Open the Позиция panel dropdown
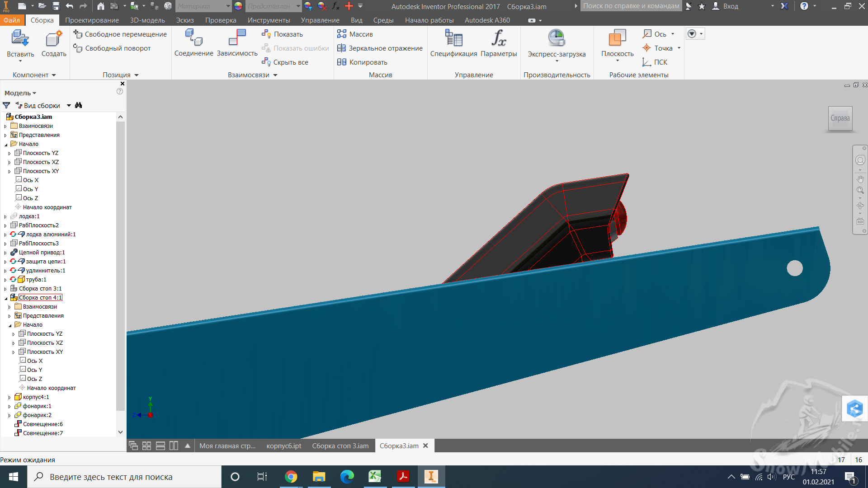Screen dimensions: 868x488 click(121, 75)
